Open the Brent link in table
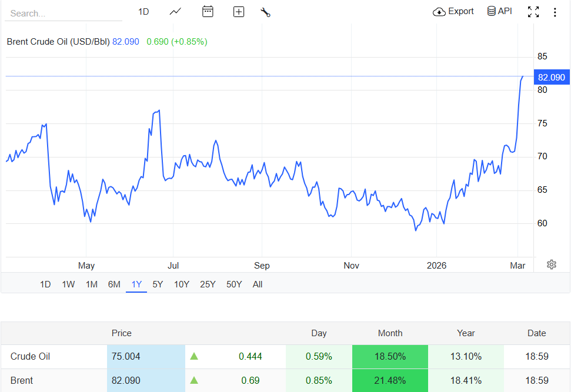This screenshot has height=392, width=571. pyautogui.click(x=22, y=380)
